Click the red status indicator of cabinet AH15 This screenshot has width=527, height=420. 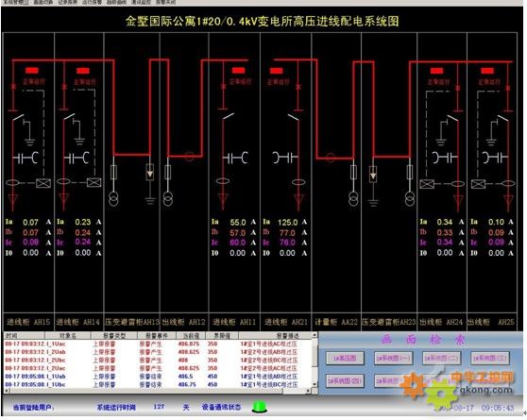(x=32, y=71)
